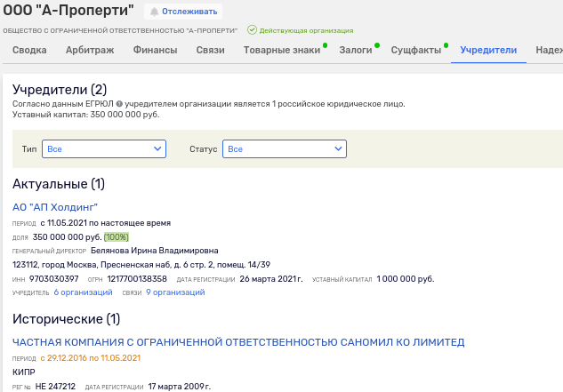This screenshot has height=392, width=563.
Task: Click the Действующая организация status label
Action: coord(306,31)
